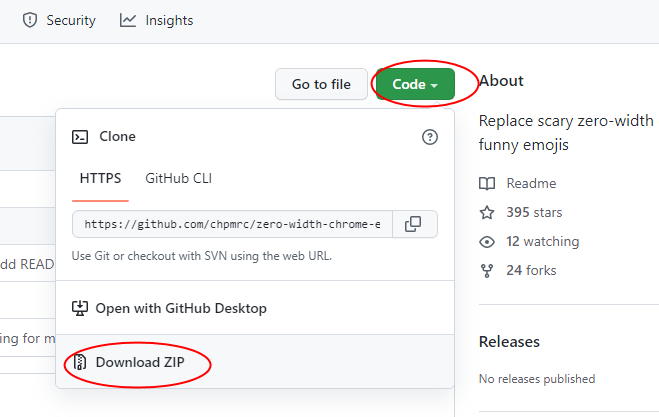Switch to the GitHub CLI tab
Viewport: 659px width, 417px height.
coord(179,179)
